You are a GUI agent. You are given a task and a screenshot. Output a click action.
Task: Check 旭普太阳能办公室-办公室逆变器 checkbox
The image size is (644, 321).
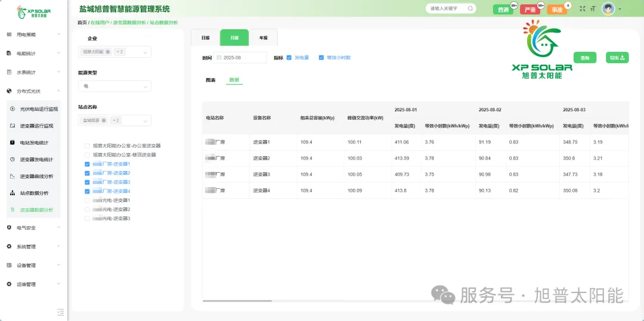[x=87, y=145]
